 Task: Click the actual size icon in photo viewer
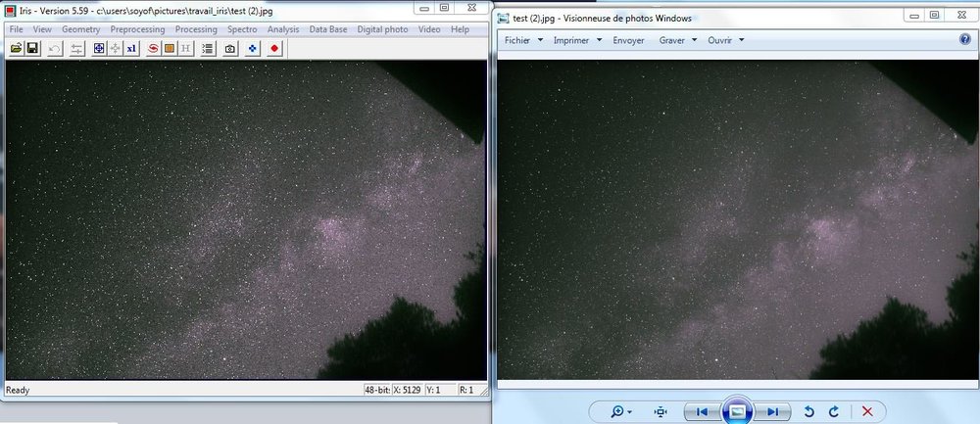(x=661, y=411)
